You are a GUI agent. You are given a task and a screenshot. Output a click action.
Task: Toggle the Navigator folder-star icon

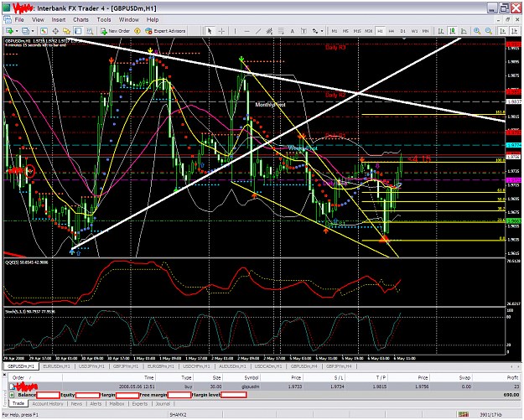[67, 31]
